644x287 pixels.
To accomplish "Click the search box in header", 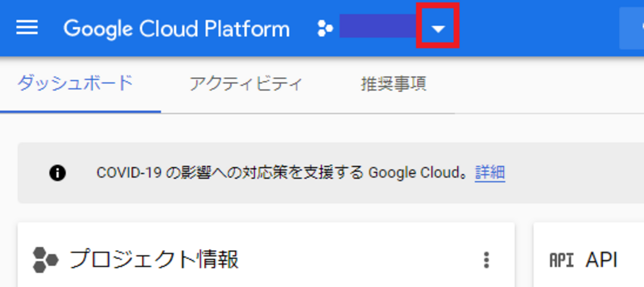I will point(632,29).
